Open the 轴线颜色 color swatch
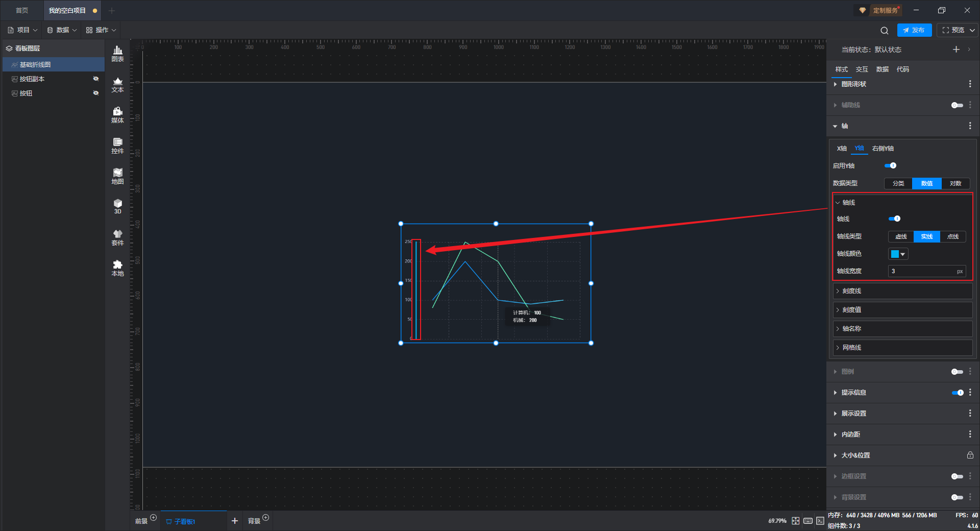 (898, 254)
